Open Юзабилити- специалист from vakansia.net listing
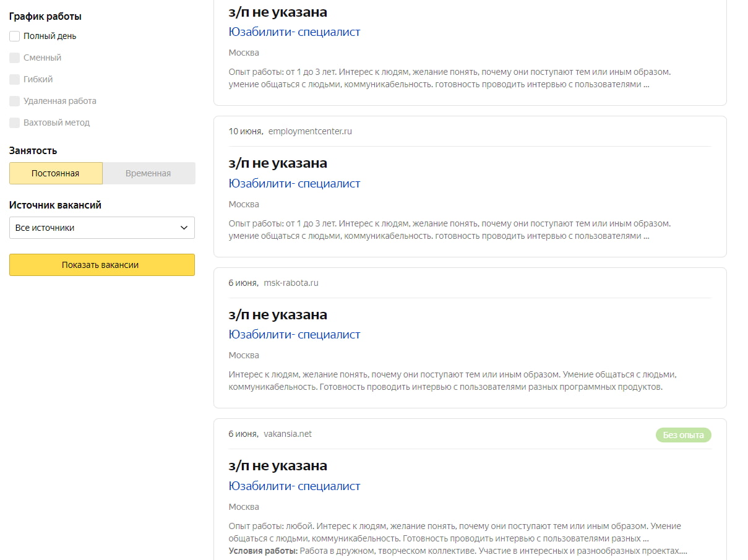 [x=294, y=486]
